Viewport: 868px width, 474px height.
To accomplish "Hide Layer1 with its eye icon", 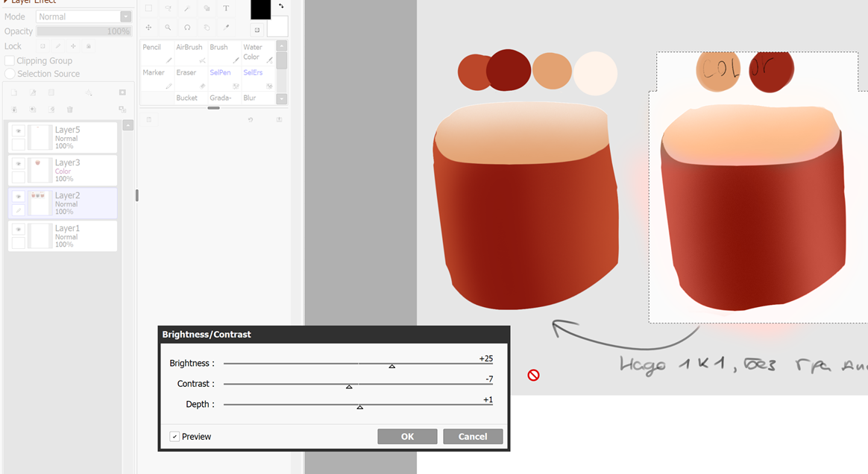I will [18, 229].
